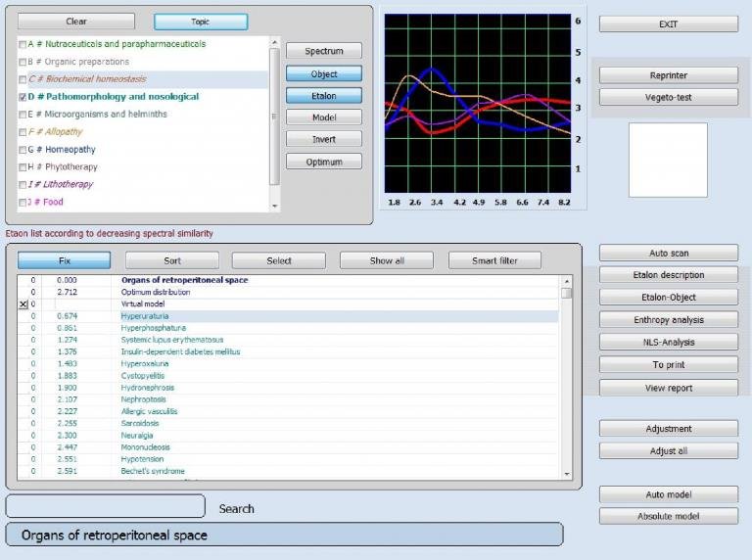Toggle the X mark beside Virtual model

click(x=23, y=304)
